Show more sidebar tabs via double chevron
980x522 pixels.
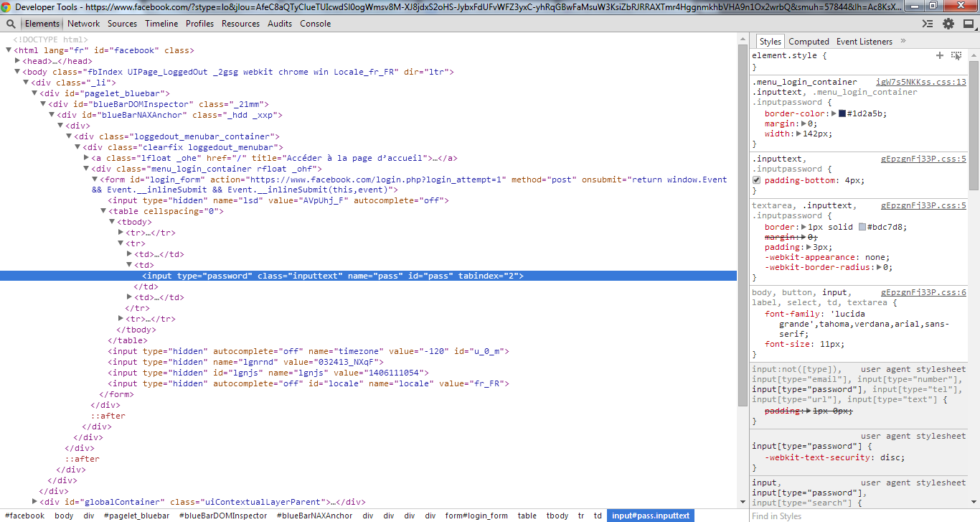pyautogui.click(x=903, y=41)
